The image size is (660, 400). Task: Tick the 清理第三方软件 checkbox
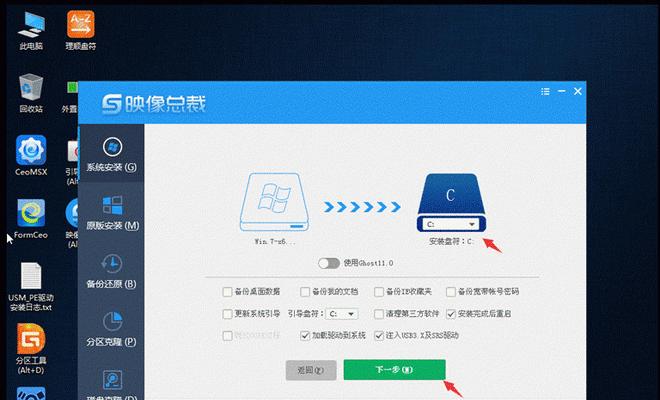click(x=379, y=314)
